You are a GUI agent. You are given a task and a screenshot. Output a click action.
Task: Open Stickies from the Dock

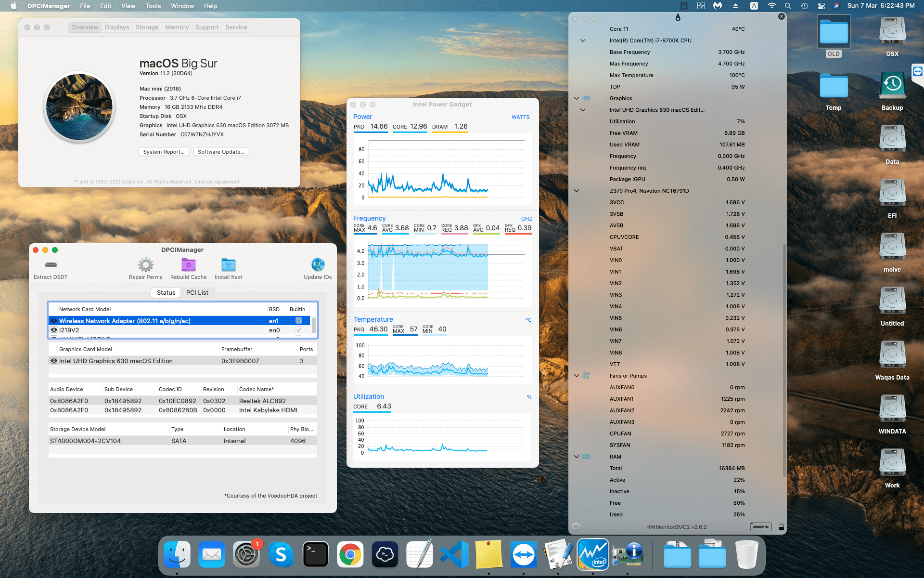pyautogui.click(x=489, y=554)
